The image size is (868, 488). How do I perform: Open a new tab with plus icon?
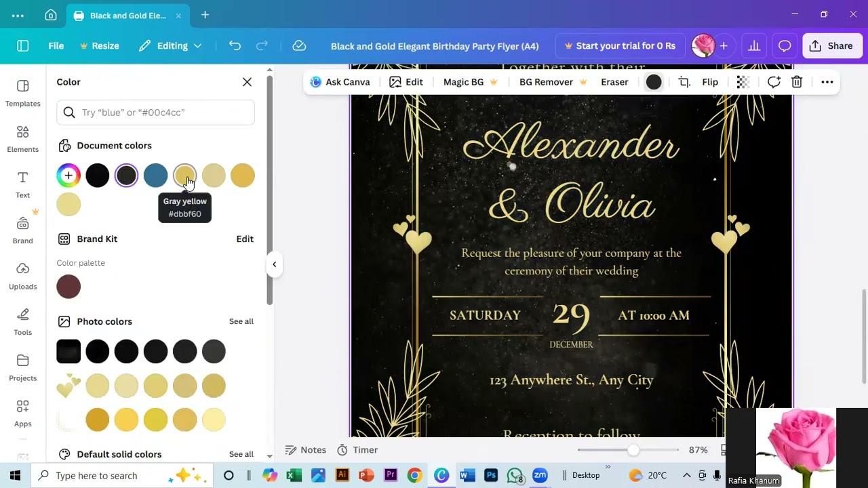205,15
